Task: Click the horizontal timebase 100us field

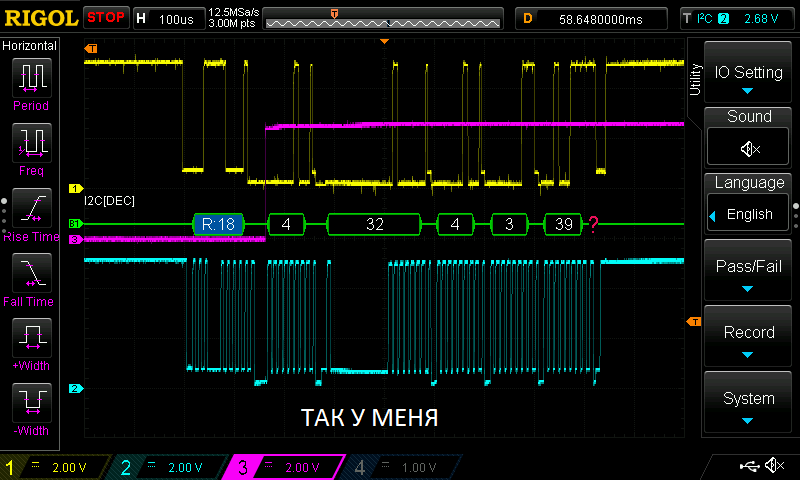Action: point(167,18)
